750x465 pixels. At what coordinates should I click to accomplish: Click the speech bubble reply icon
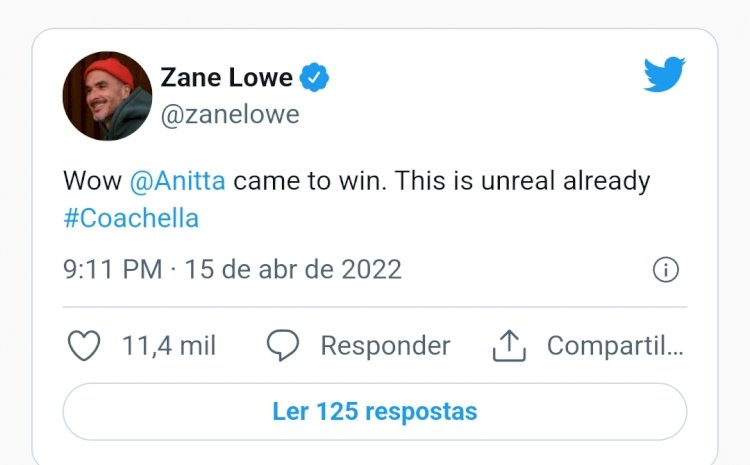[283, 345]
